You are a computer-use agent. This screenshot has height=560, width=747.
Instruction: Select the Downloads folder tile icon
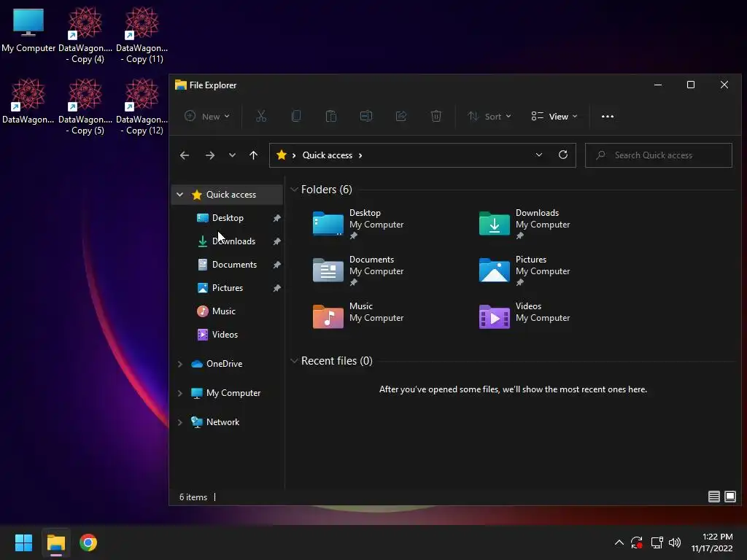tap(494, 223)
